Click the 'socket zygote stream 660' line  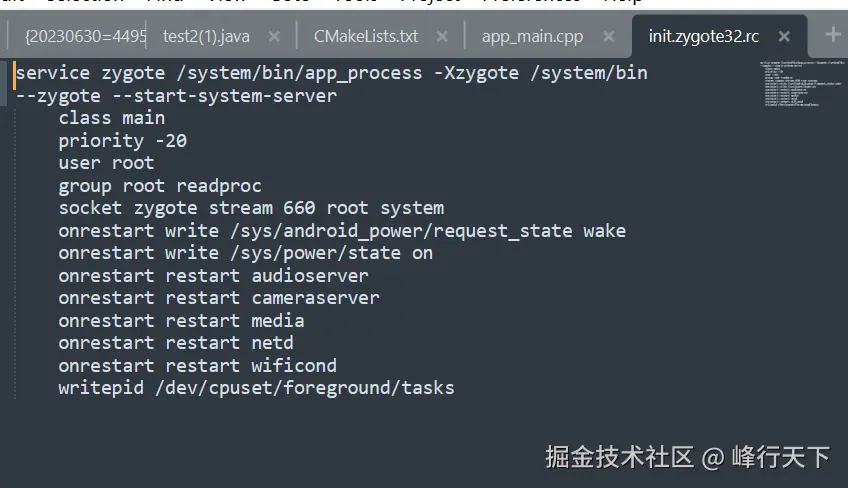pyautogui.click(x=250, y=208)
